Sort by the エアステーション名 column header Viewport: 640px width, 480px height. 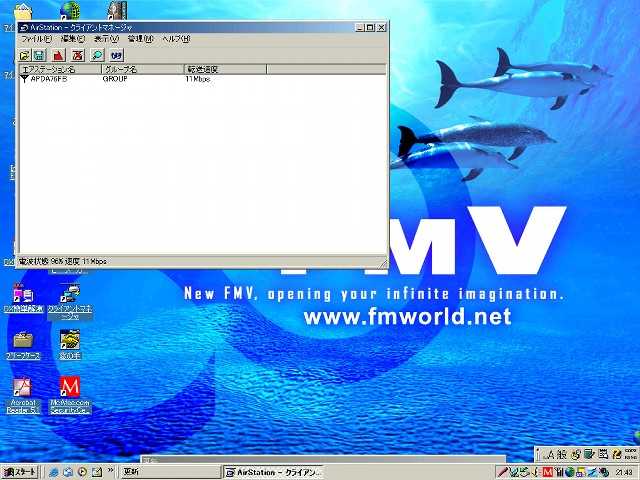pos(60,69)
